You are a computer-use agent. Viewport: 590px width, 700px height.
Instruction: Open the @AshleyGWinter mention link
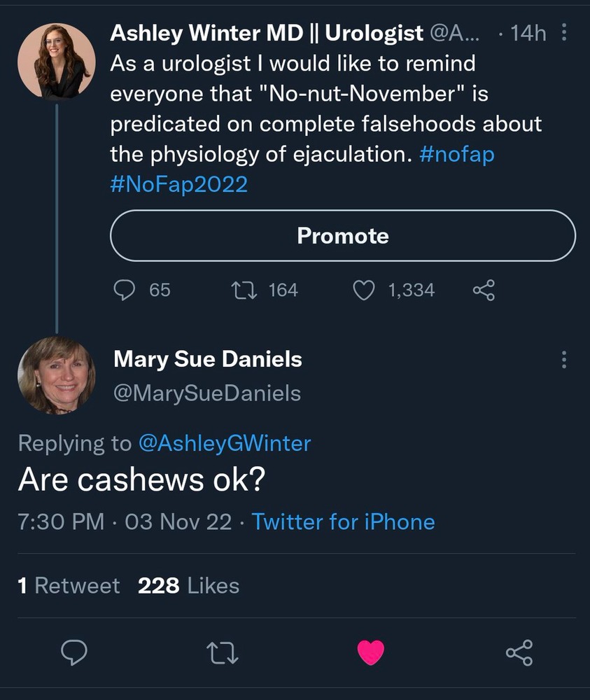click(x=225, y=443)
